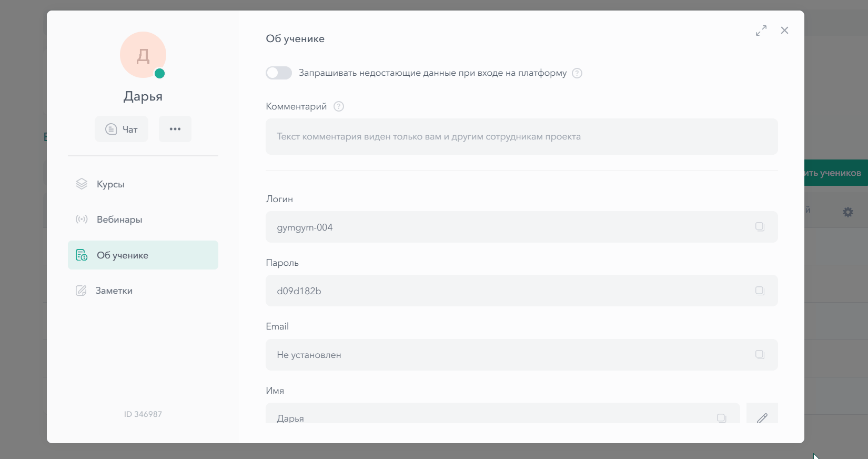Viewport: 868px width, 459px height.
Task: Copy the name Дарья field value
Action: coord(722,418)
